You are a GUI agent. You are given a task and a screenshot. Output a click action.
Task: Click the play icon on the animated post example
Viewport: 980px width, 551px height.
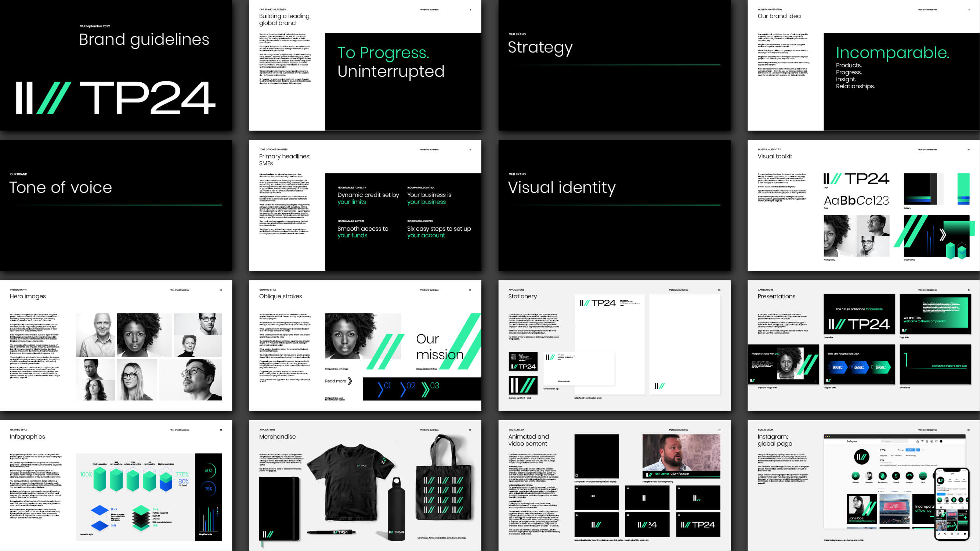click(577, 475)
